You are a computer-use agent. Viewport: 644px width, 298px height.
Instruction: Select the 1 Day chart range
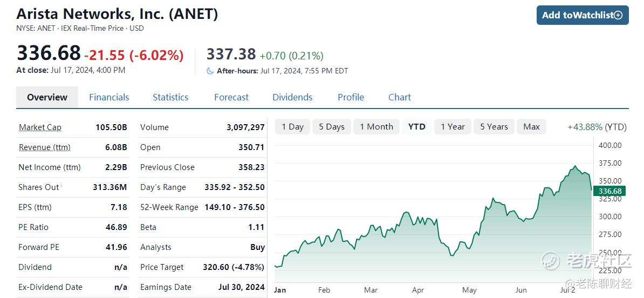click(x=292, y=127)
